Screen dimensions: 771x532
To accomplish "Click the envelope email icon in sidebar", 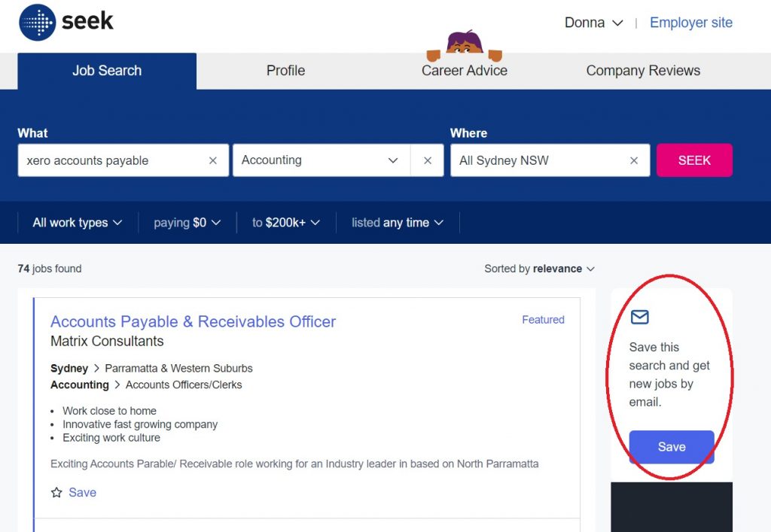I will tap(640, 317).
